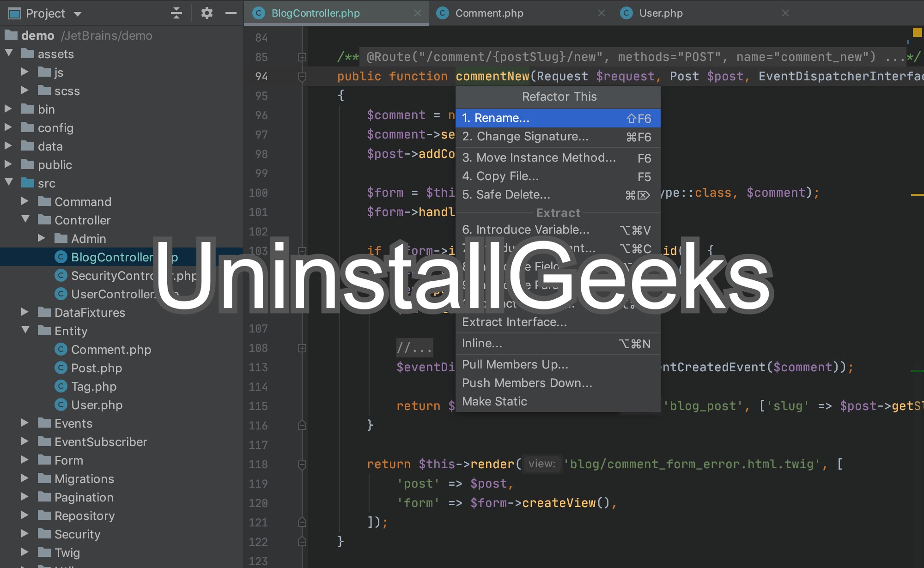Screen dimensions: 924x568
Task: Close the Comment.php tab
Action: (x=602, y=13)
